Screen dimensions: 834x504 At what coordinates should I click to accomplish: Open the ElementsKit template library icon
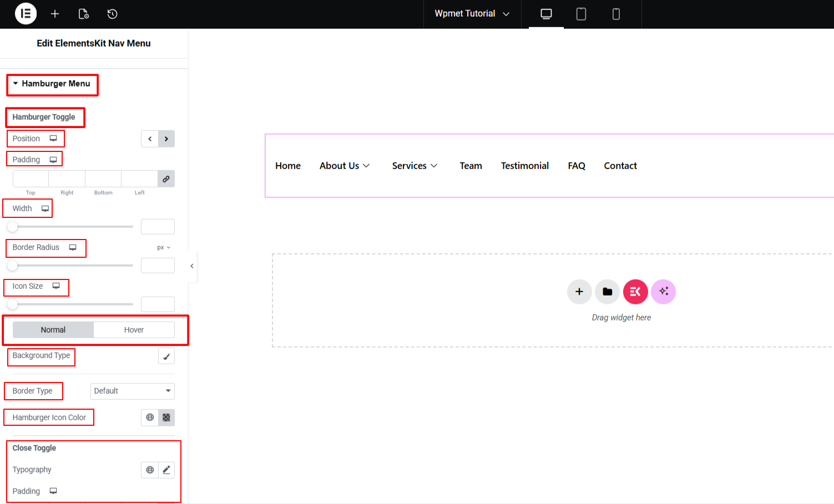635,291
